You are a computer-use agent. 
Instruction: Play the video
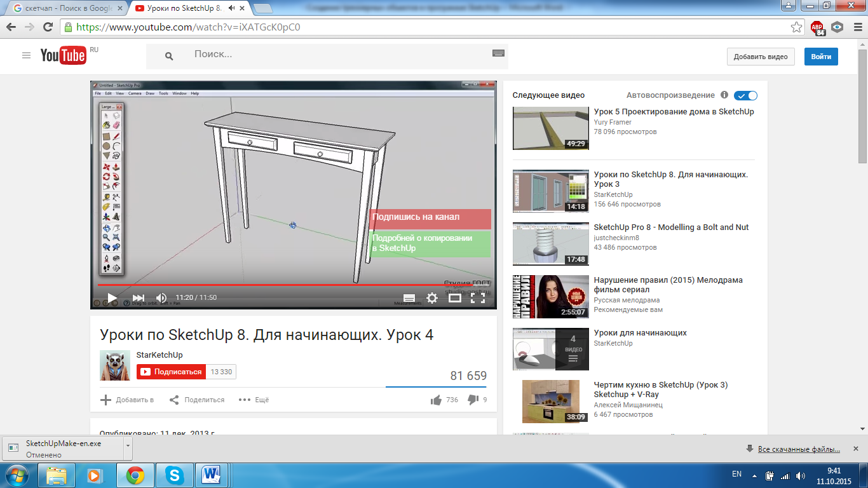112,297
